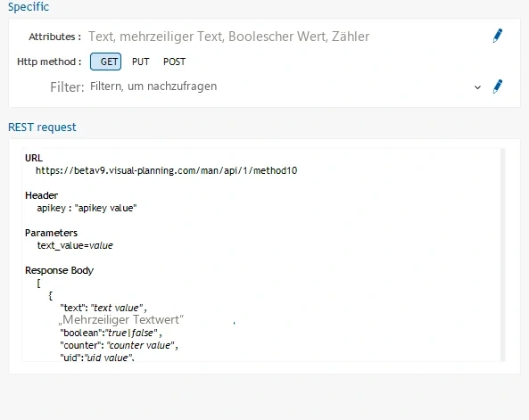Viewport: 529px width, 420px height.
Task: Click the Attributes field text
Action: coord(228,37)
